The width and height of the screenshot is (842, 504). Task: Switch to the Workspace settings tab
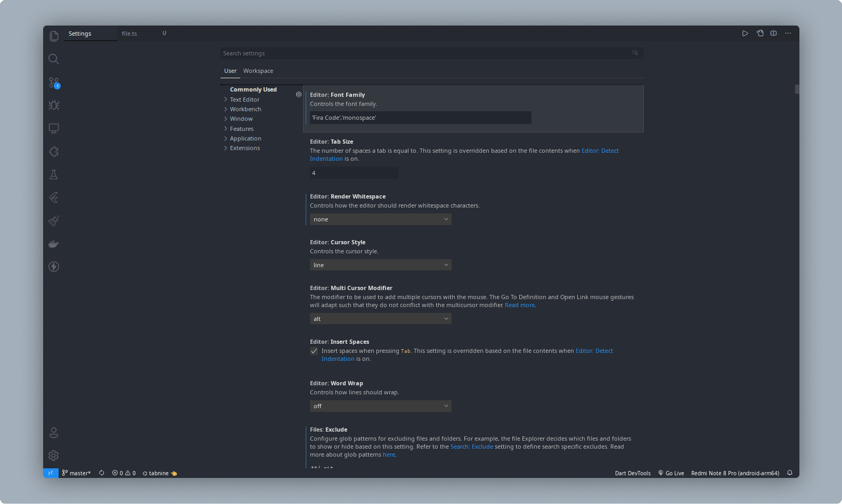[x=258, y=71]
